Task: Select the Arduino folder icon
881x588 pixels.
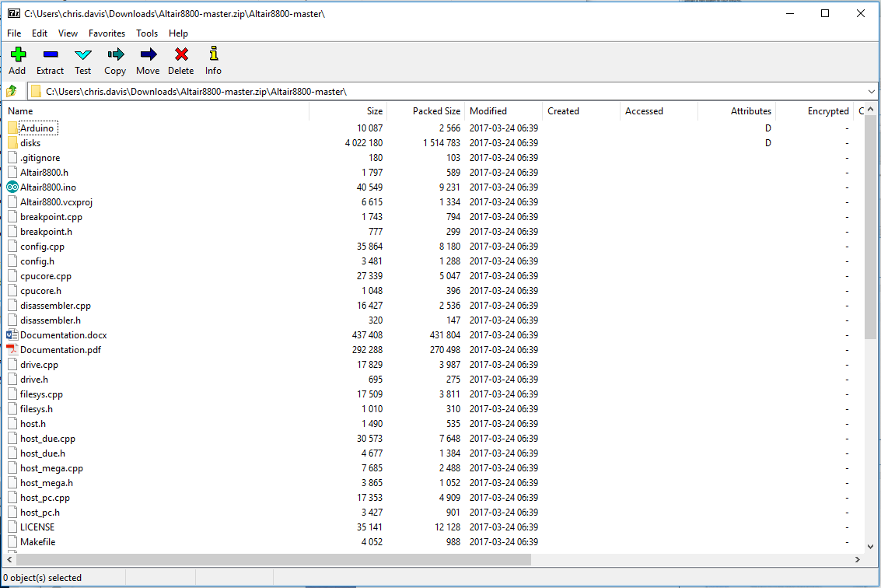Action: 13,128
